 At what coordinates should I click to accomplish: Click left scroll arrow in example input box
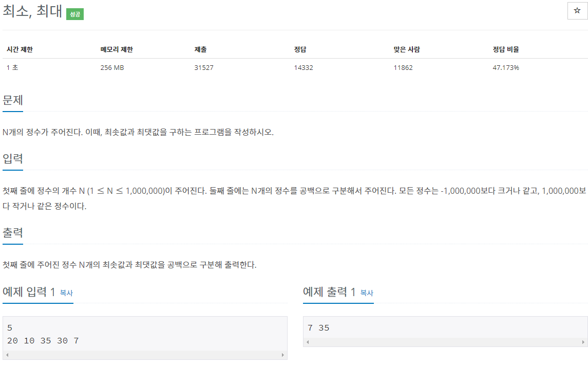point(7,355)
